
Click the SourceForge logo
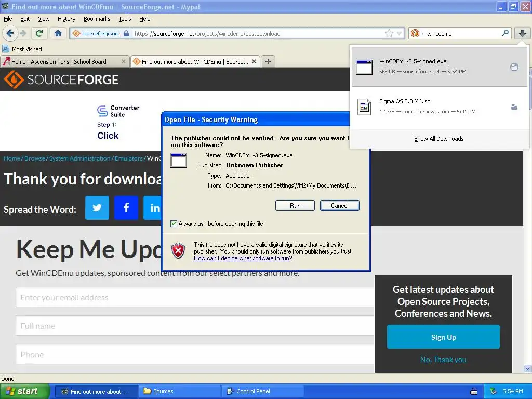click(61, 79)
